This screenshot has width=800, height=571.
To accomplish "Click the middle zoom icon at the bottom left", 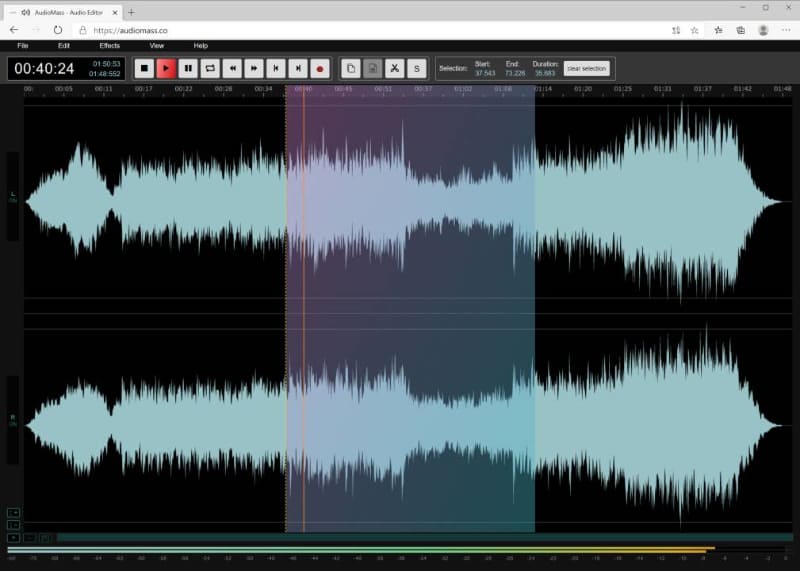I will (13, 525).
